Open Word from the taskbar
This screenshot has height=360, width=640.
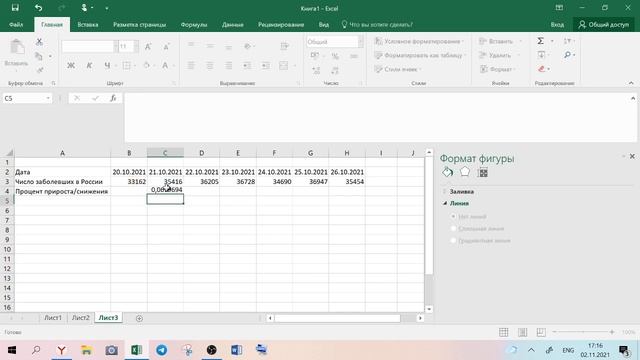click(236, 350)
